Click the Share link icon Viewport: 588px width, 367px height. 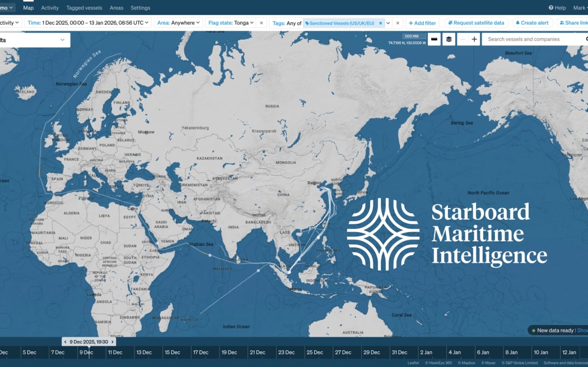tap(562, 23)
